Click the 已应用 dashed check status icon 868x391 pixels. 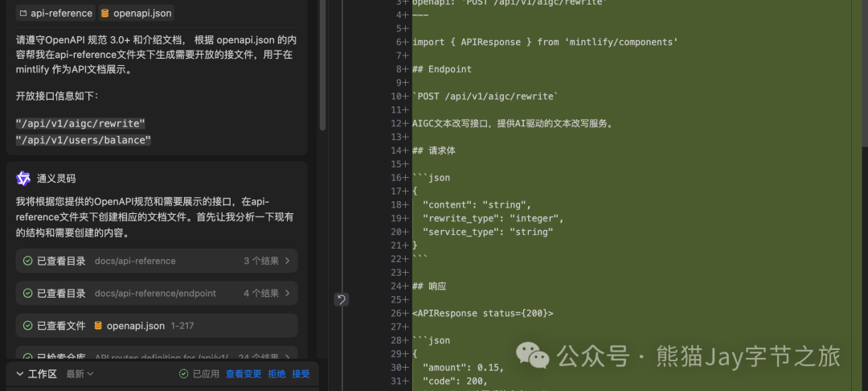[x=184, y=374]
